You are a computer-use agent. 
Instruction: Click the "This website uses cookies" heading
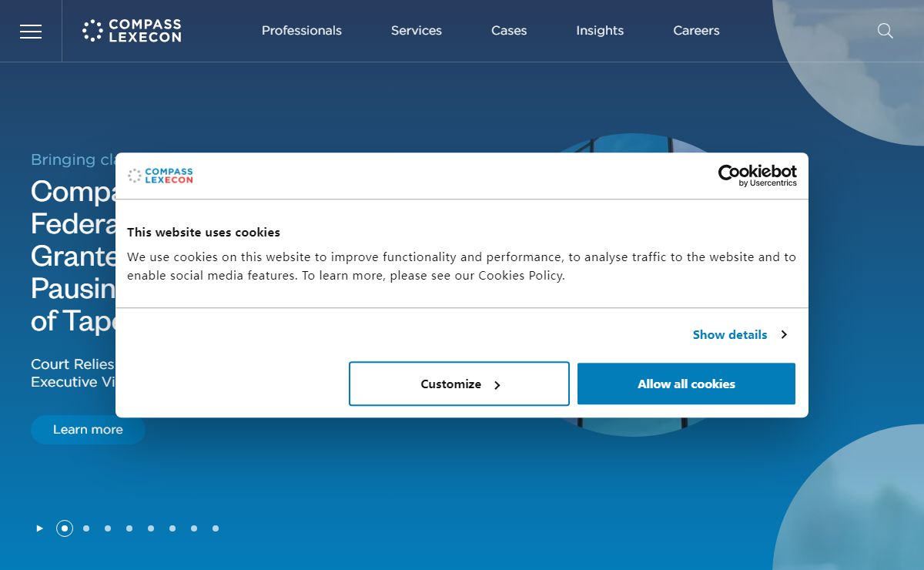coord(203,232)
